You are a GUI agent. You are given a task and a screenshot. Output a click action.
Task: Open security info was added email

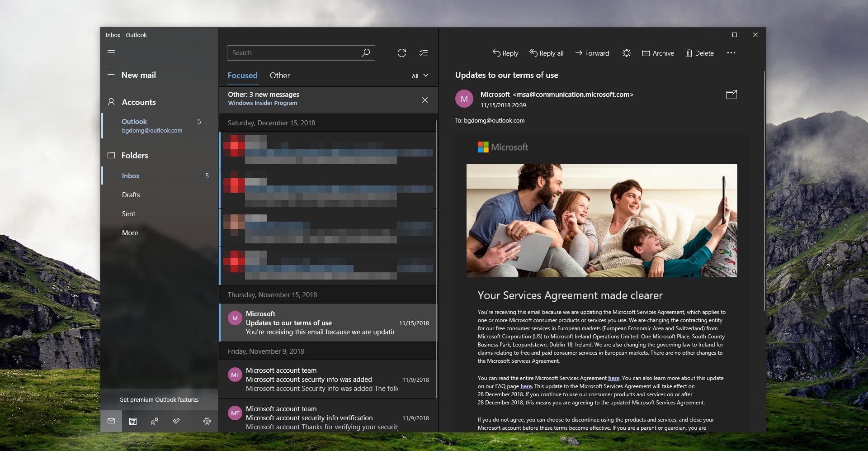pyautogui.click(x=328, y=379)
